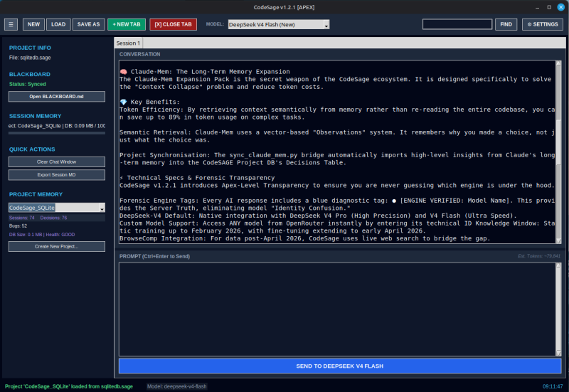The width and height of the screenshot is (569, 392).
Task: Click 'Bugs: 52' stat text
Action: [x=18, y=226]
